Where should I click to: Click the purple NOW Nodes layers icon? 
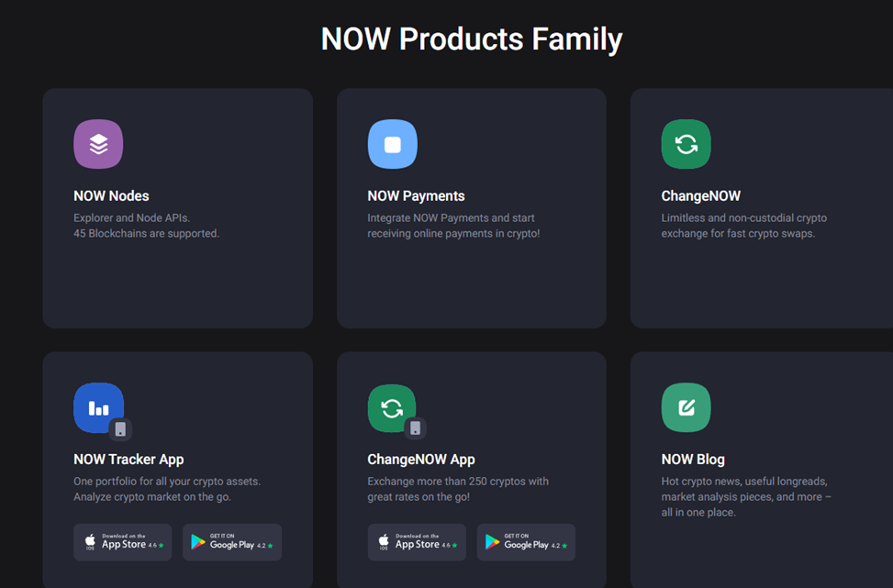click(98, 144)
